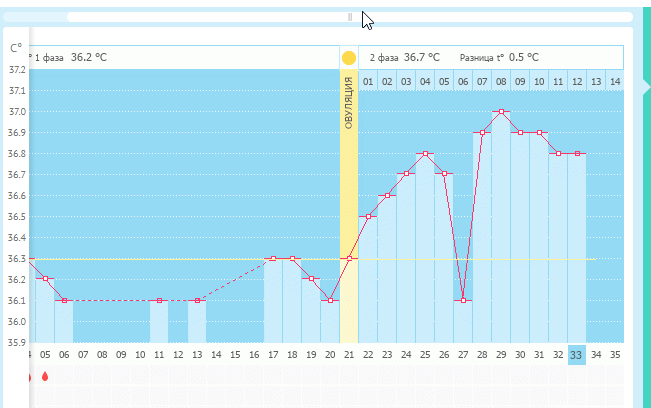651x408 pixels.
Task: Click the '2 фаза 36.7 °C' label
Action: click(406, 57)
